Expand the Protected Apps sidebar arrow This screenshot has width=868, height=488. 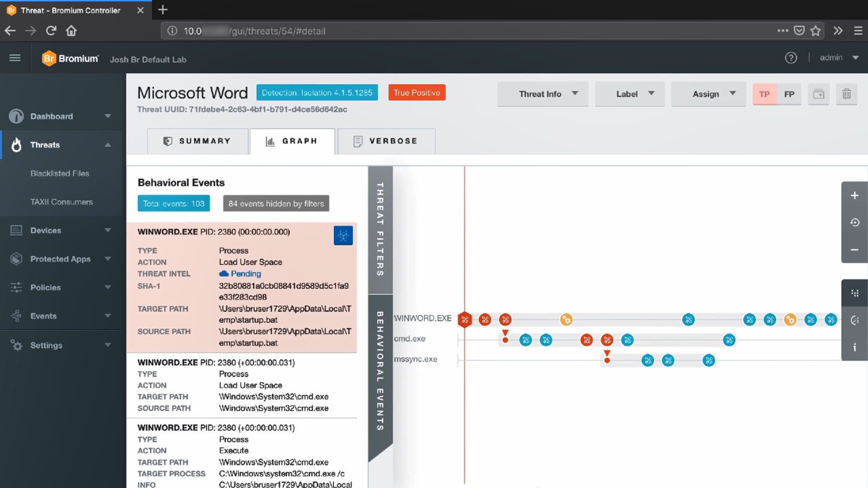pos(108,259)
